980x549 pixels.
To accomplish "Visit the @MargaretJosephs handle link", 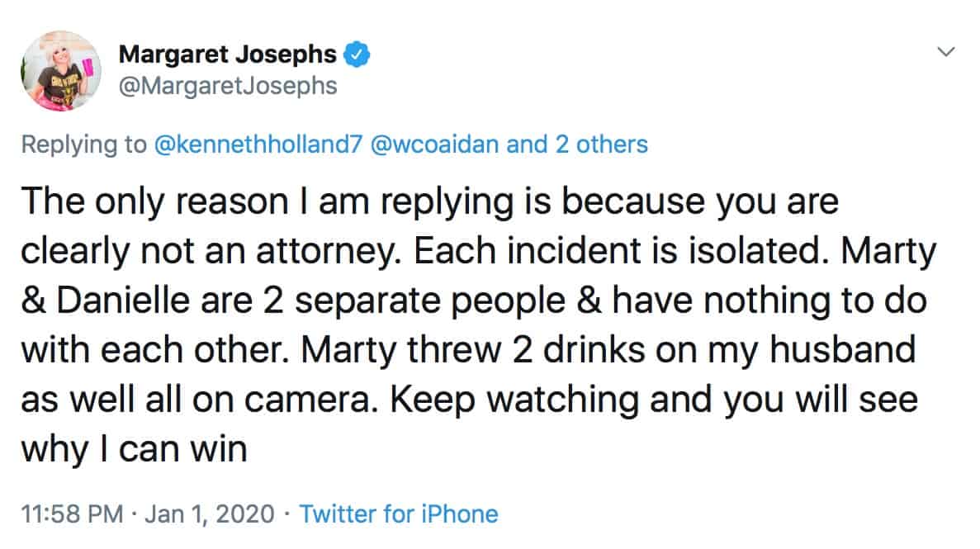I will (228, 86).
